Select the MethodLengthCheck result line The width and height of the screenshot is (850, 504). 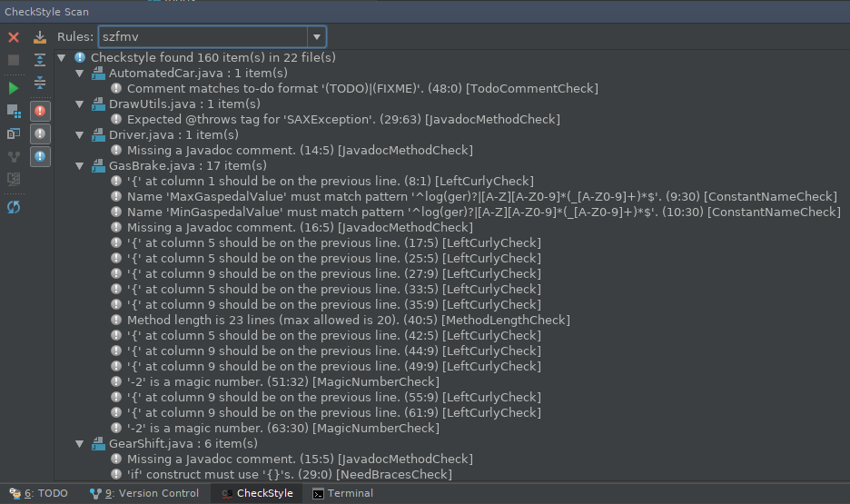click(348, 320)
